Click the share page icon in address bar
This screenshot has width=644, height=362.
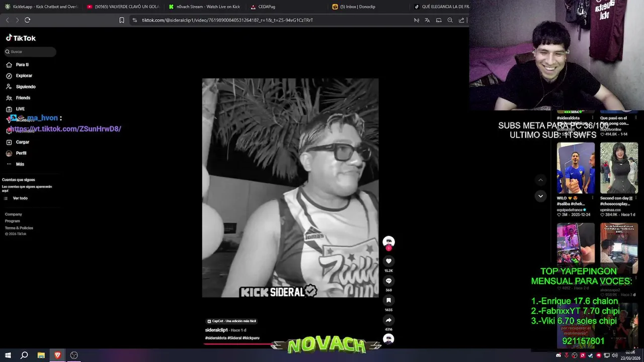coord(461,20)
